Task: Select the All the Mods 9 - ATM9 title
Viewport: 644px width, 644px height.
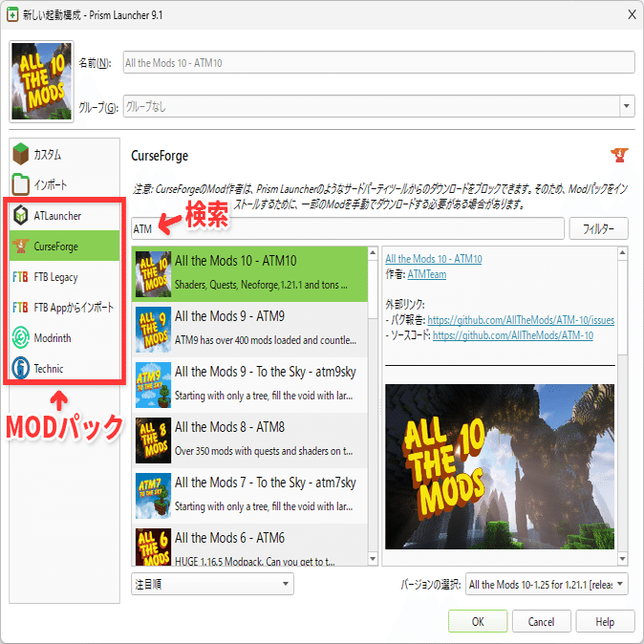Action: (x=229, y=316)
